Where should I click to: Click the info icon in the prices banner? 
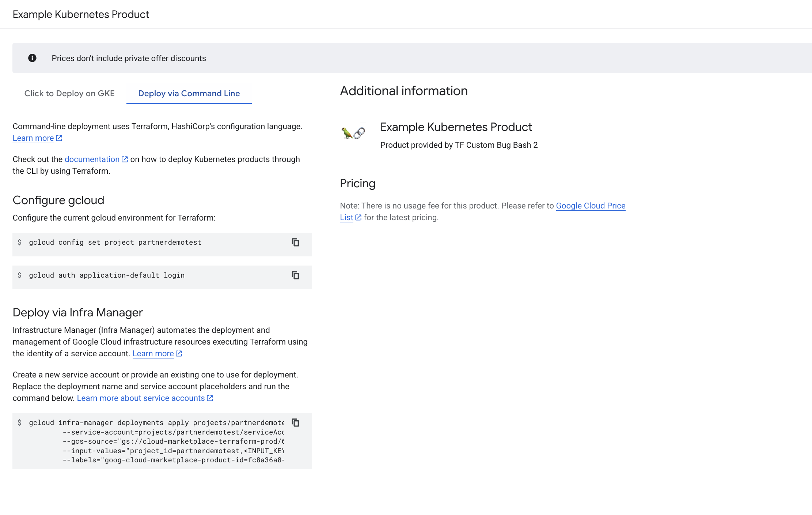32,58
